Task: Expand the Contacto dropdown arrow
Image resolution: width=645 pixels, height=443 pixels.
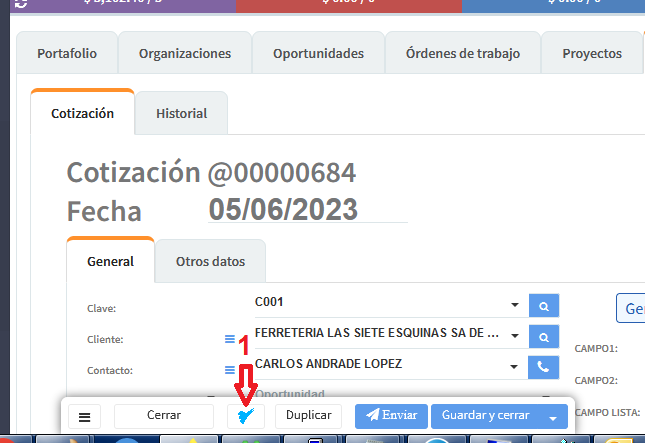Action: point(514,366)
